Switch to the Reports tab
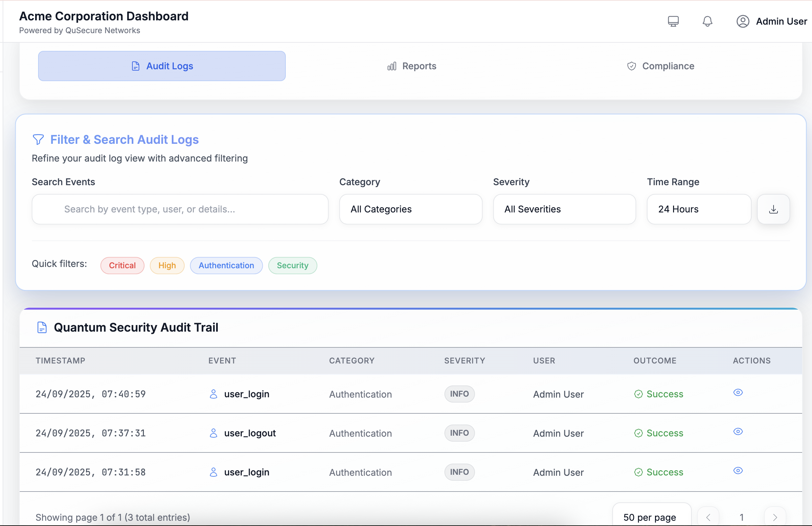Screen dimensions: 812x526 [412, 66]
